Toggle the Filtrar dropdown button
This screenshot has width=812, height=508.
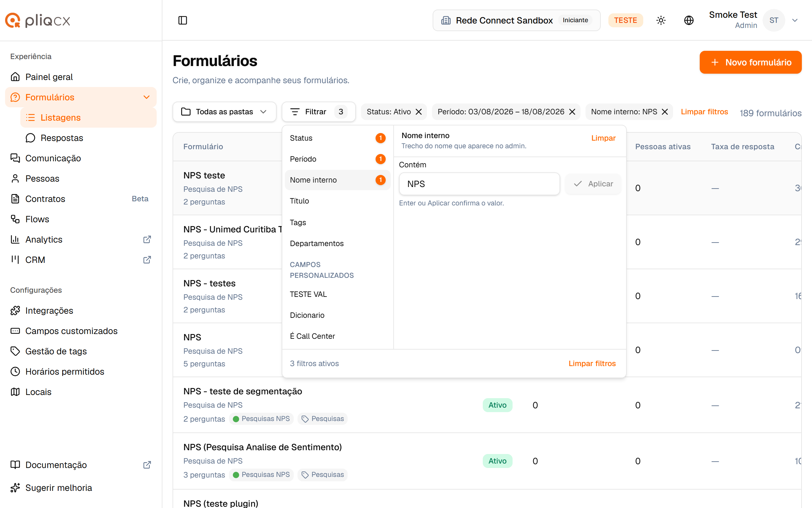click(x=318, y=111)
